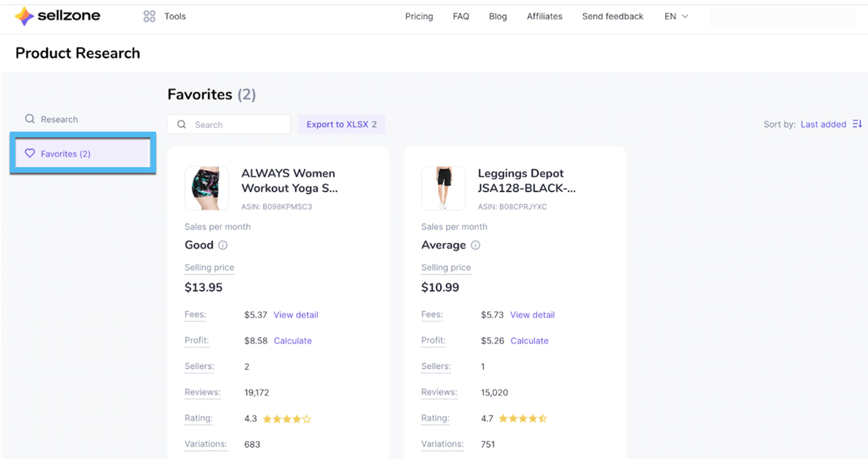The image size is (868, 459).
Task: Open the Leggings Depot product thumbnail
Action: (x=443, y=188)
